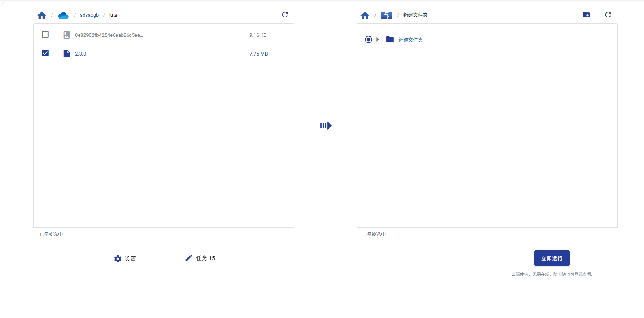Refresh the left source file list

(285, 15)
